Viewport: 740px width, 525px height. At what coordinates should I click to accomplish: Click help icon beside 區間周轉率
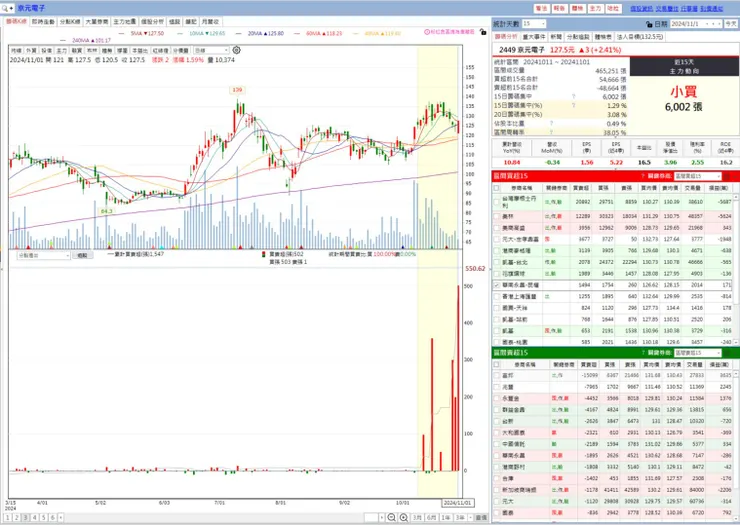(551, 133)
